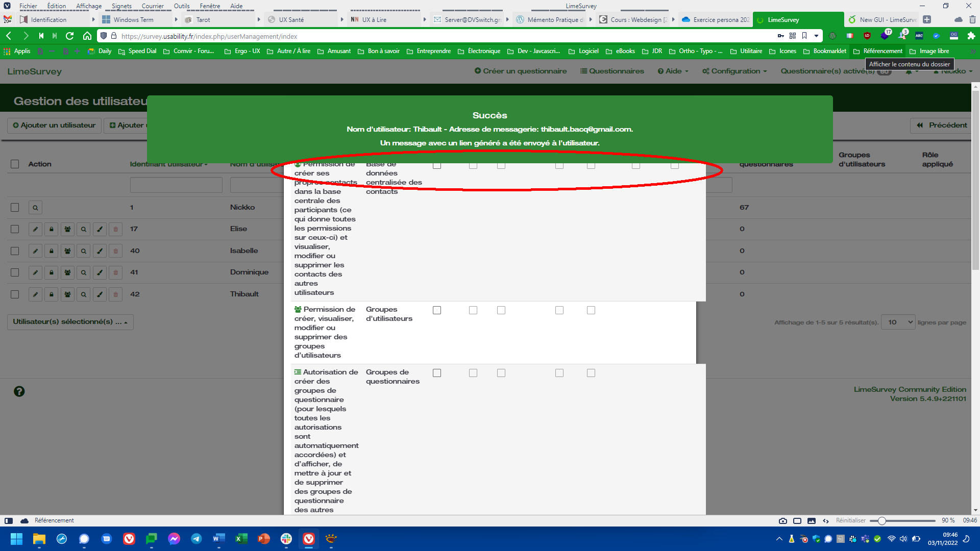Tick first checkbox in Groupes d'utilisateurs permission row
The image size is (980, 551).
tap(437, 310)
